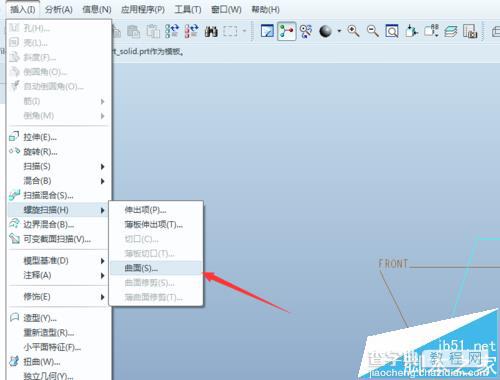Click grayed 倒圆角(O)... menu item
This screenshot has height=380, width=500.
(x=58, y=72)
